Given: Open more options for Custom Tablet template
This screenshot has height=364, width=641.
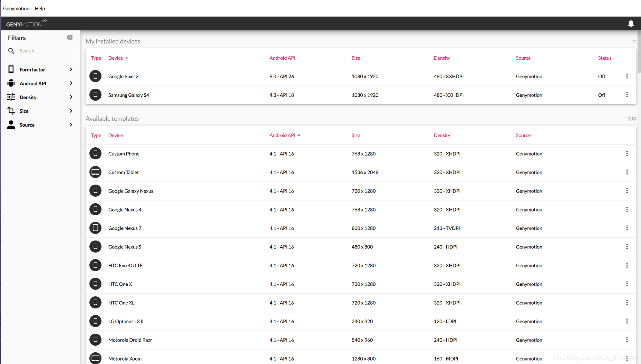Looking at the screenshot, I should [x=627, y=172].
